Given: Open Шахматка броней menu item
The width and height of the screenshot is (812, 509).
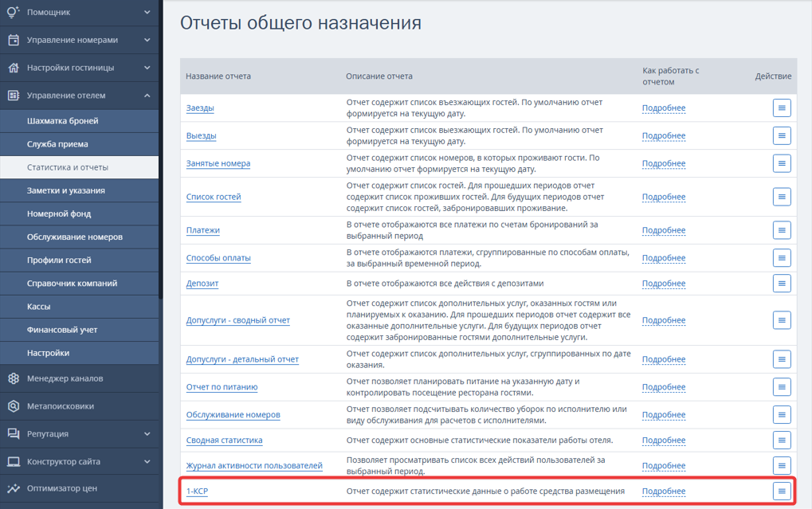Looking at the screenshot, I should tap(79, 120).
